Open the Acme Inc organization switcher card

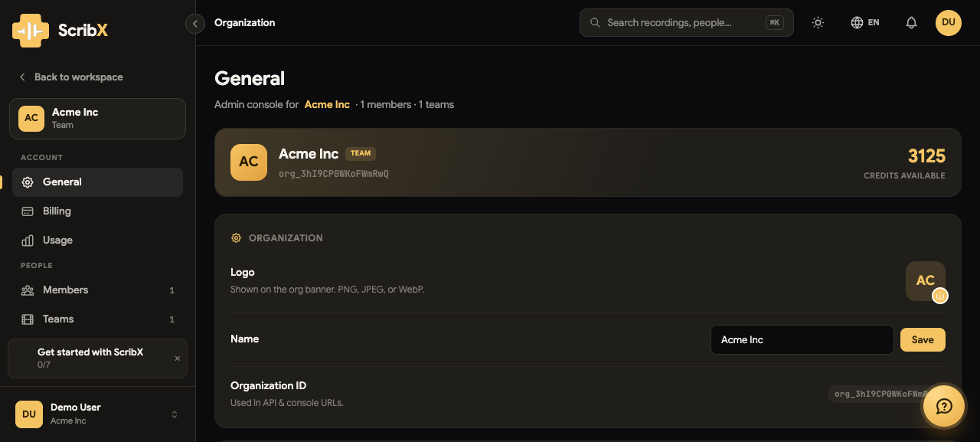click(x=97, y=119)
